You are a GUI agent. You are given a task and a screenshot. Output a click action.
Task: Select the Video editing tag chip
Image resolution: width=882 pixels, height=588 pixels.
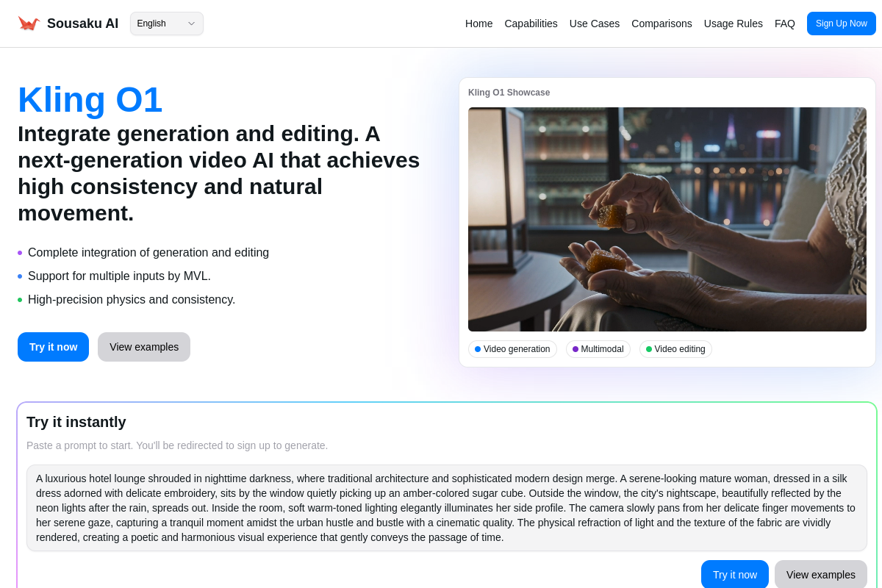675,349
